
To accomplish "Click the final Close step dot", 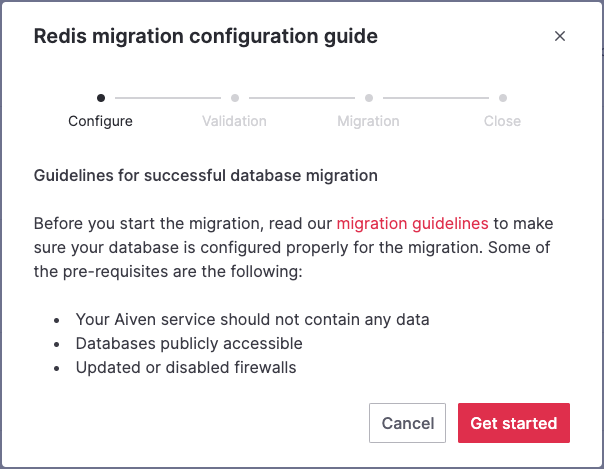I will (x=503, y=98).
